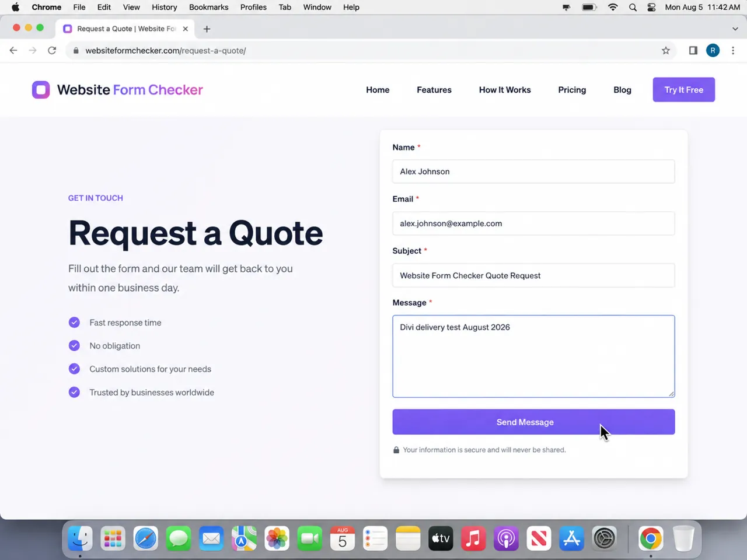Open Podcasts from the Dock
This screenshot has width=747, height=560.
(x=506, y=538)
